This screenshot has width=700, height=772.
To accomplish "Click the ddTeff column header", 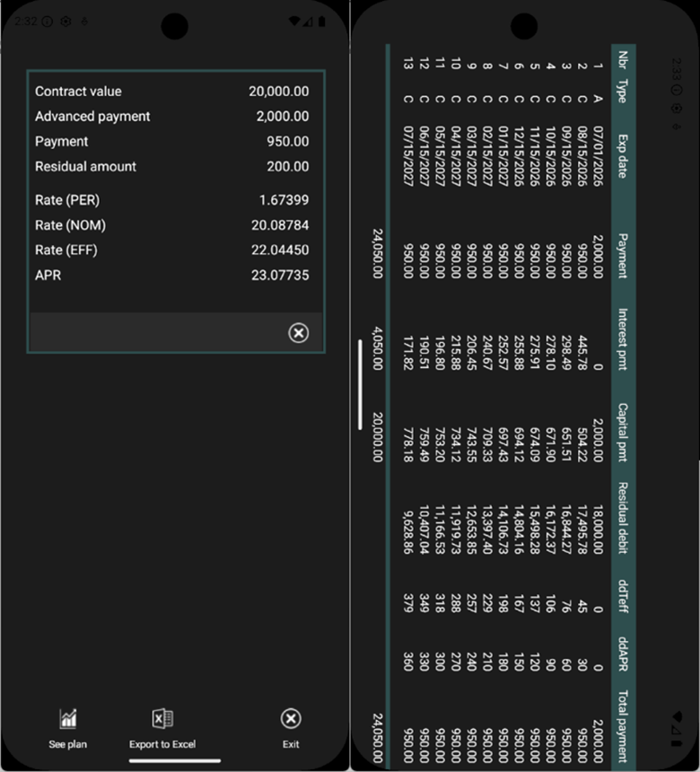I will tap(623, 596).
